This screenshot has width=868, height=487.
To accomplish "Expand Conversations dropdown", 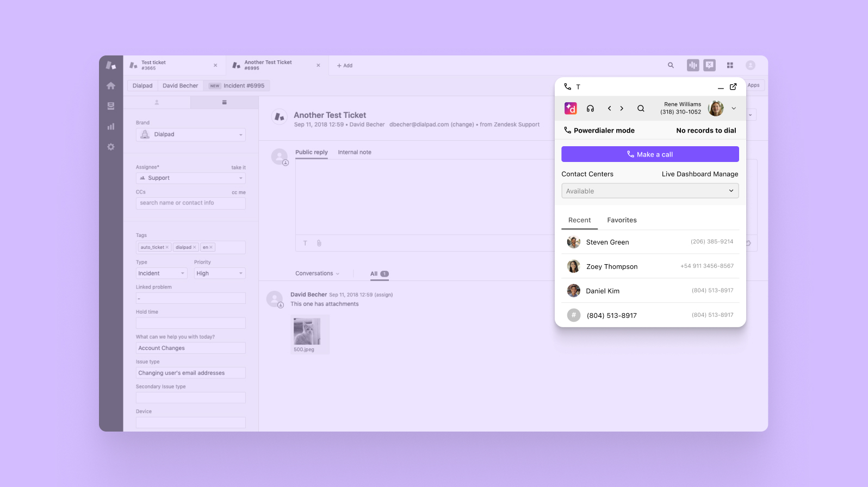I will click(317, 273).
